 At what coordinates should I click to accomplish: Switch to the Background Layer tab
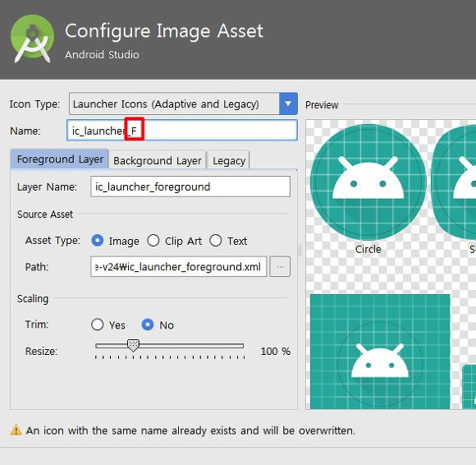pos(158,160)
